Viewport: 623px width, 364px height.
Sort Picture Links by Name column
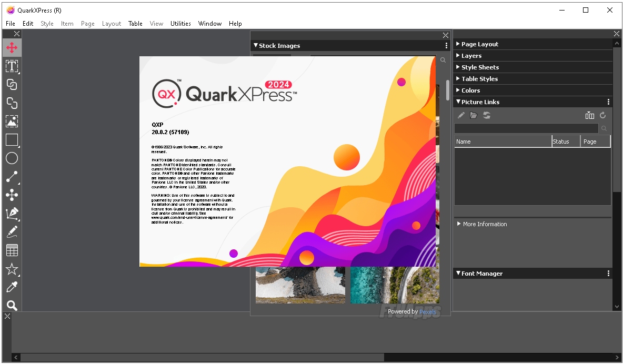tap(503, 141)
